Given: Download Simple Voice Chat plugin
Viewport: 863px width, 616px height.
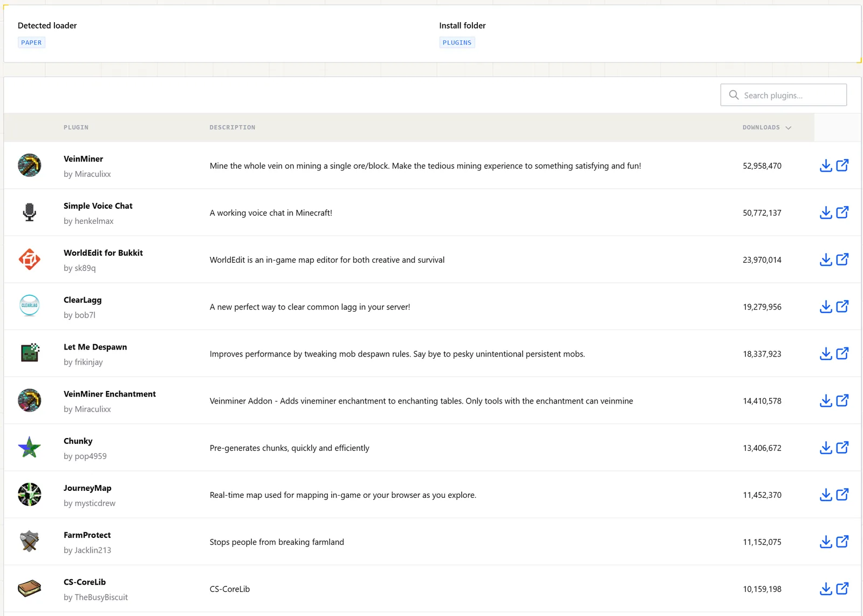Looking at the screenshot, I should tap(826, 213).
